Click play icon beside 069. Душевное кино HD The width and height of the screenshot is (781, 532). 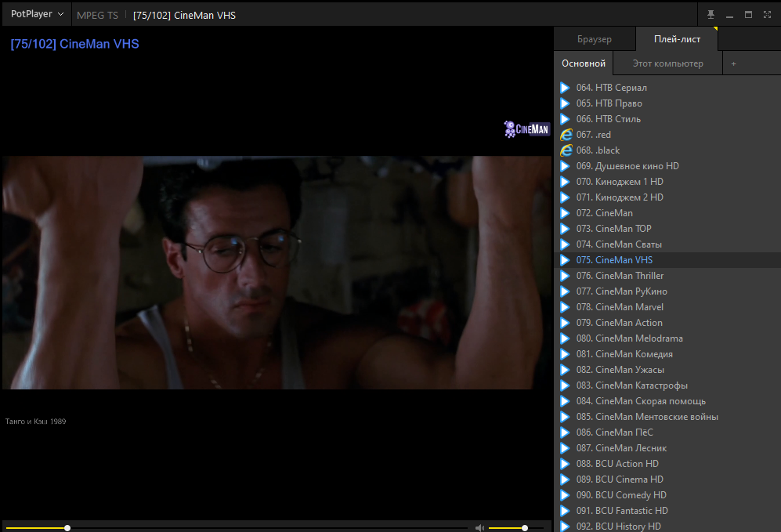pos(565,166)
